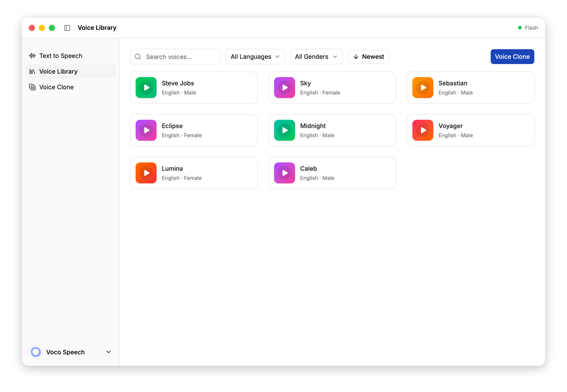Toggle Newest sort order
The width and height of the screenshot is (567, 392).
tap(368, 57)
